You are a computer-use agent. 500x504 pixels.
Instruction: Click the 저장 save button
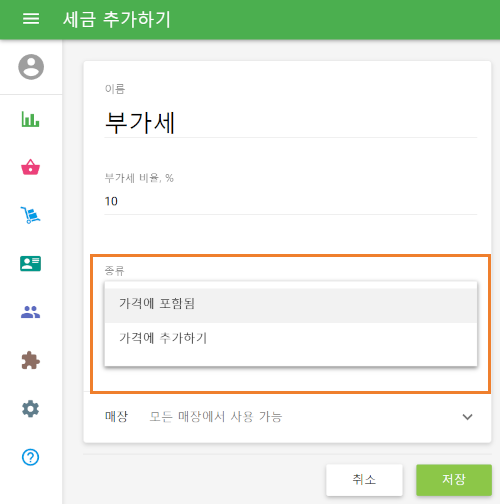454,480
